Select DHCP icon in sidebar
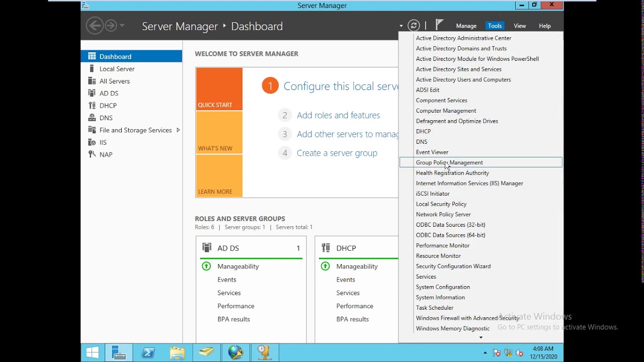This screenshot has height=362, width=644. pyautogui.click(x=92, y=105)
